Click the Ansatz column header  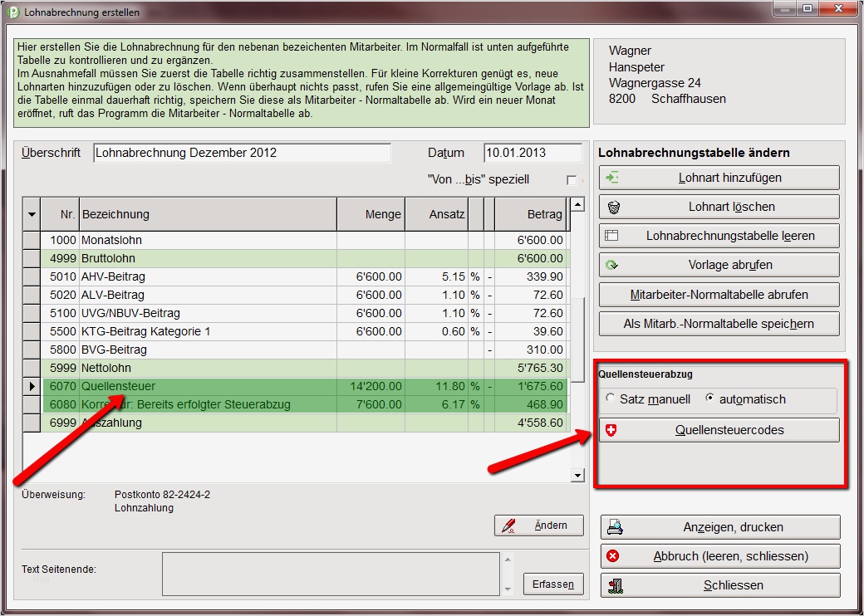click(x=436, y=214)
